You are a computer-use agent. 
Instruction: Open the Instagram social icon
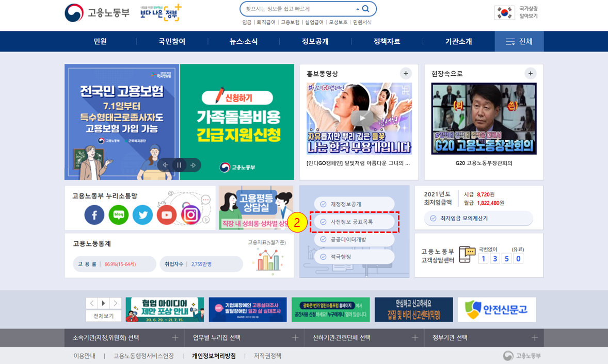(x=191, y=215)
